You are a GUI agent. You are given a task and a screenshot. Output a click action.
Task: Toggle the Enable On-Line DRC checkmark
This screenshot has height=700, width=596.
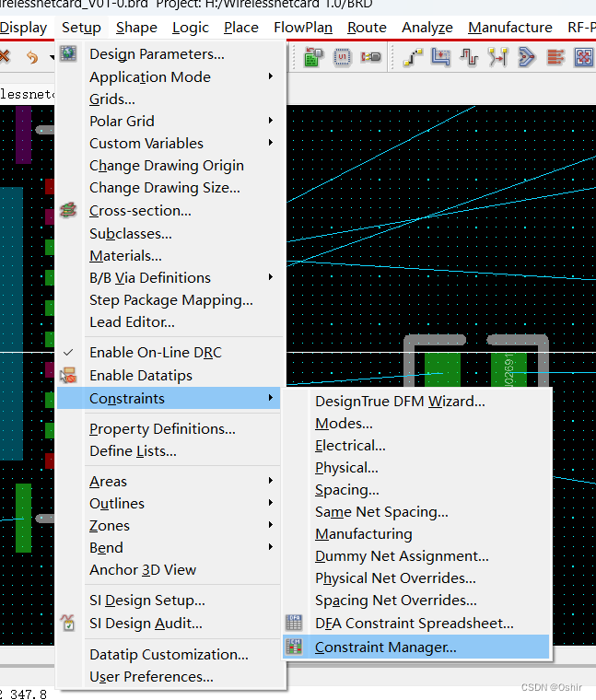point(69,353)
